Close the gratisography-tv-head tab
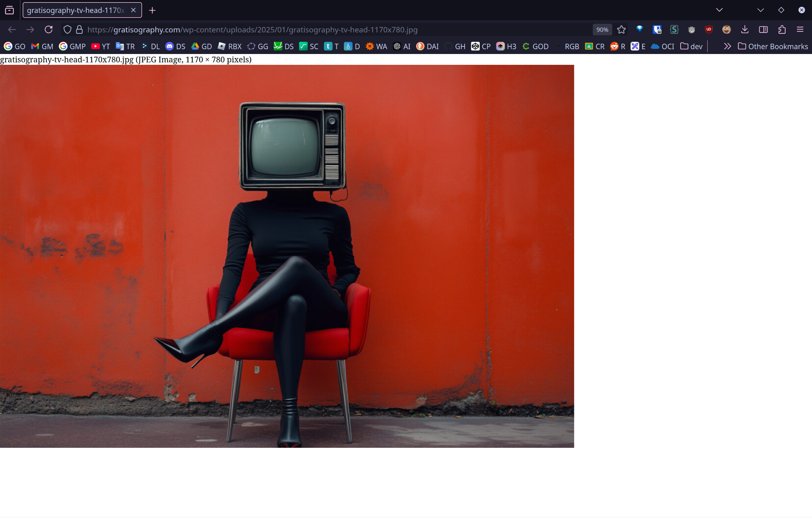The width and height of the screenshot is (812, 518). click(133, 10)
